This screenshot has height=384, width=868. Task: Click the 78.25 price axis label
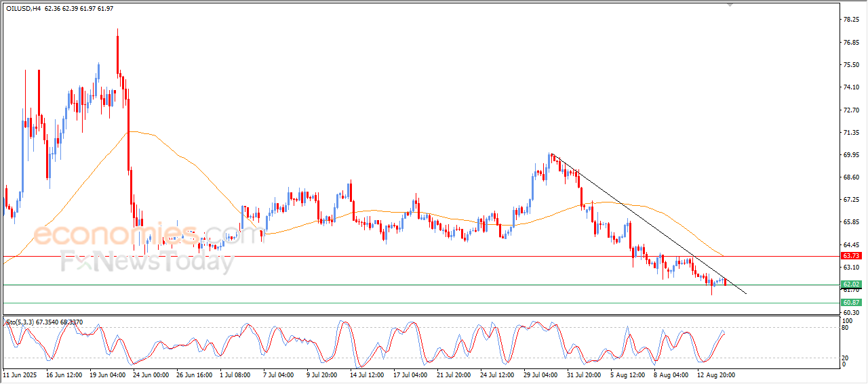tap(852, 20)
